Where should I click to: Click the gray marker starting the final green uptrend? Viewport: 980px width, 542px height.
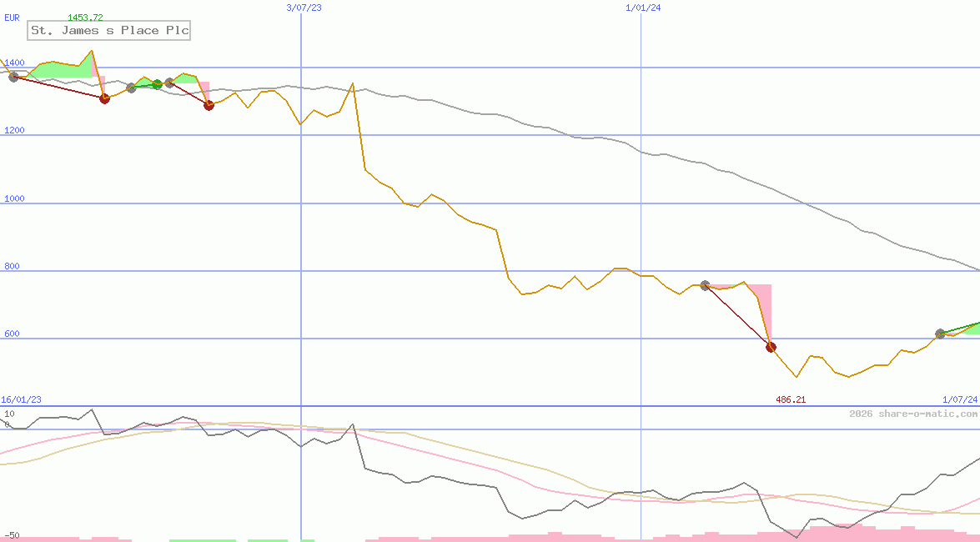pos(940,334)
